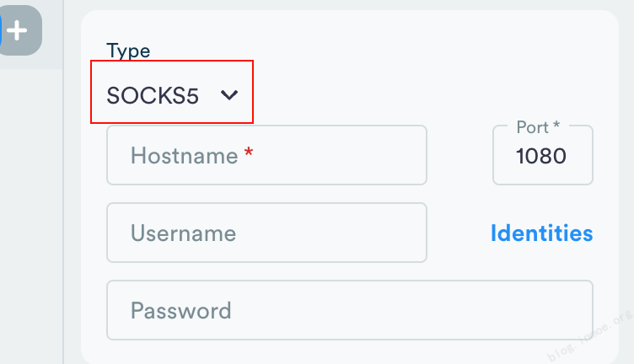Click the chevron arrow beside SOCKS5
Image resolution: width=634 pixels, height=364 pixels.
tap(229, 95)
